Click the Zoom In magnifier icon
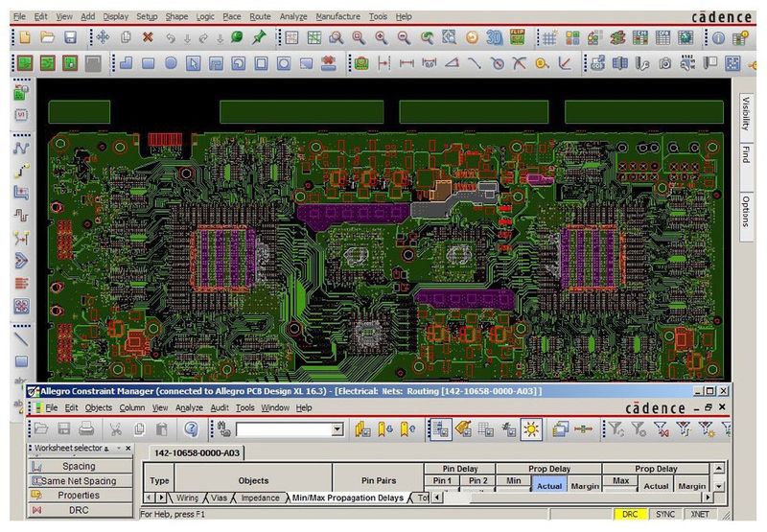This screenshot has height=532, width=767. pyautogui.click(x=381, y=37)
